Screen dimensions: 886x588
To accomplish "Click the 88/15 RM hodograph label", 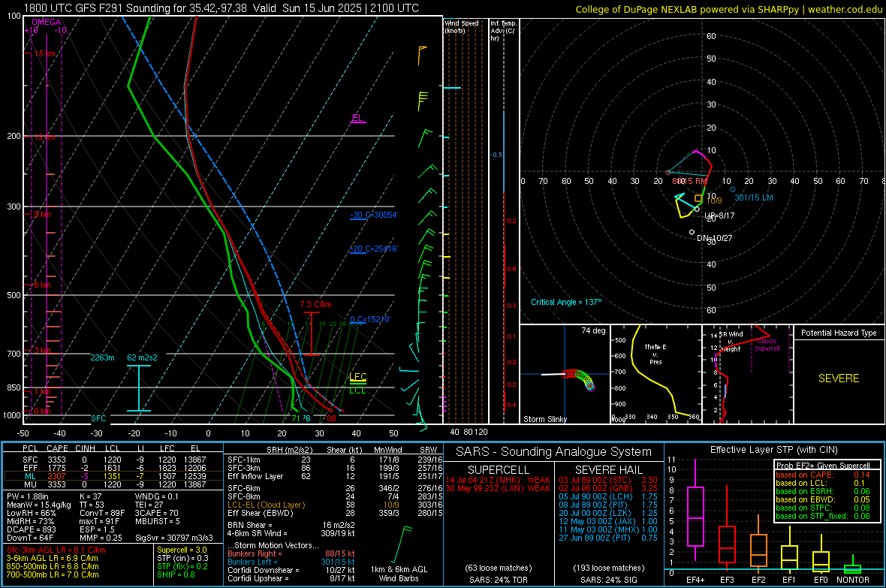I will [x=689, y=182].
